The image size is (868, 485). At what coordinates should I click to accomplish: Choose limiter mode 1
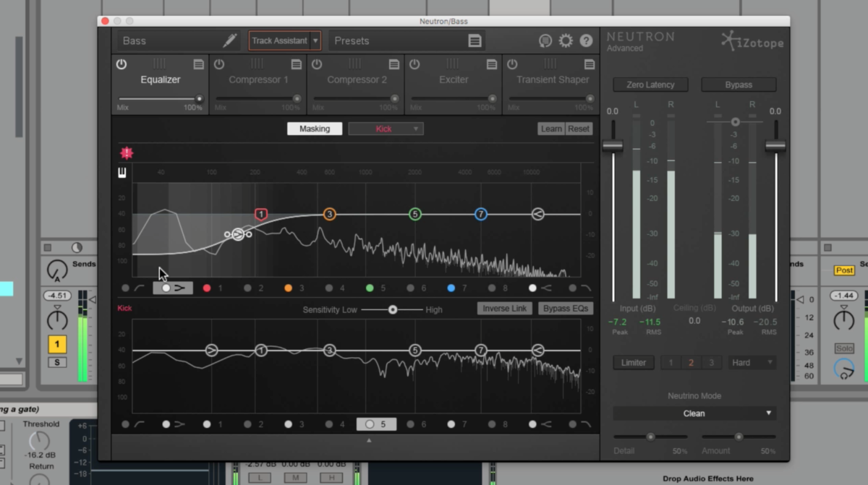[671, 363]
